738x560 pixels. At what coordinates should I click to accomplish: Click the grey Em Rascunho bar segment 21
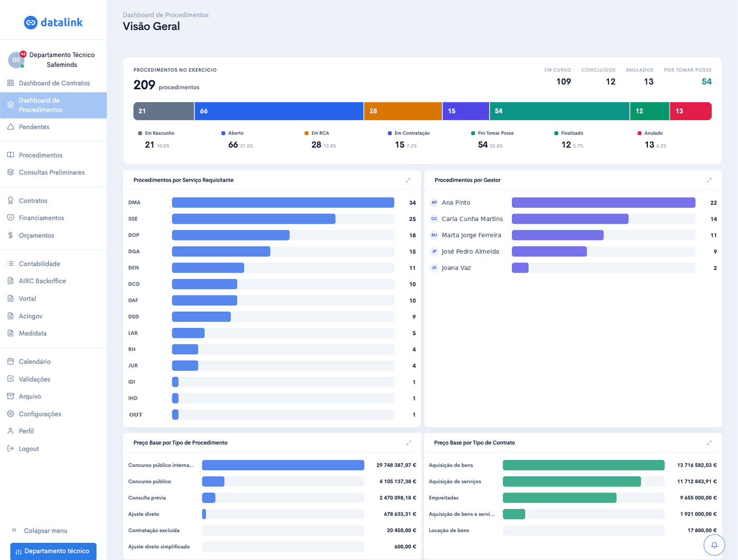point(163,111)
